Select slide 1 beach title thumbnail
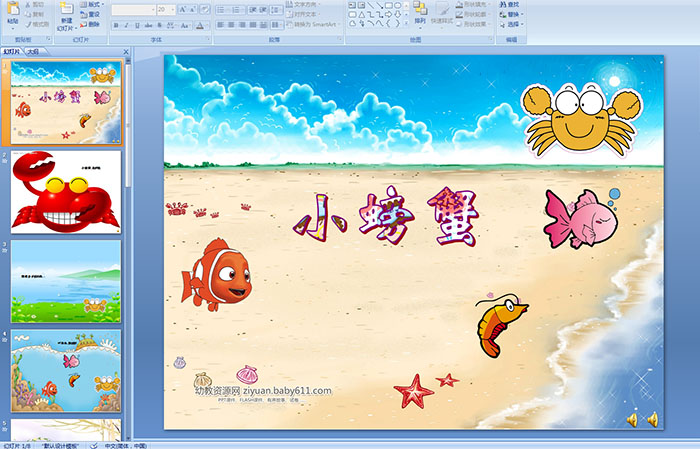The width and height of the screenshot is (700, 449). (x=66, y=103)
